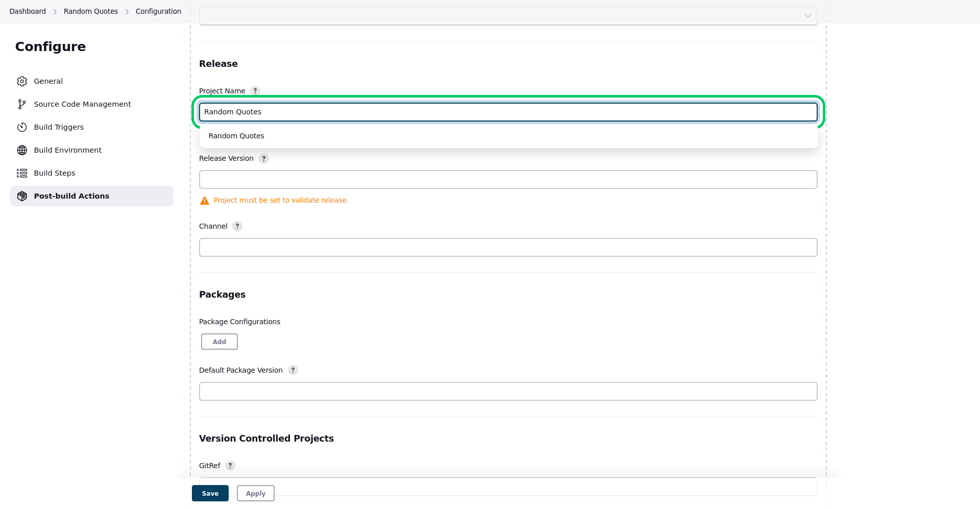
Task: Click the Post-build Actions package icon
Action: coord(22,196)
